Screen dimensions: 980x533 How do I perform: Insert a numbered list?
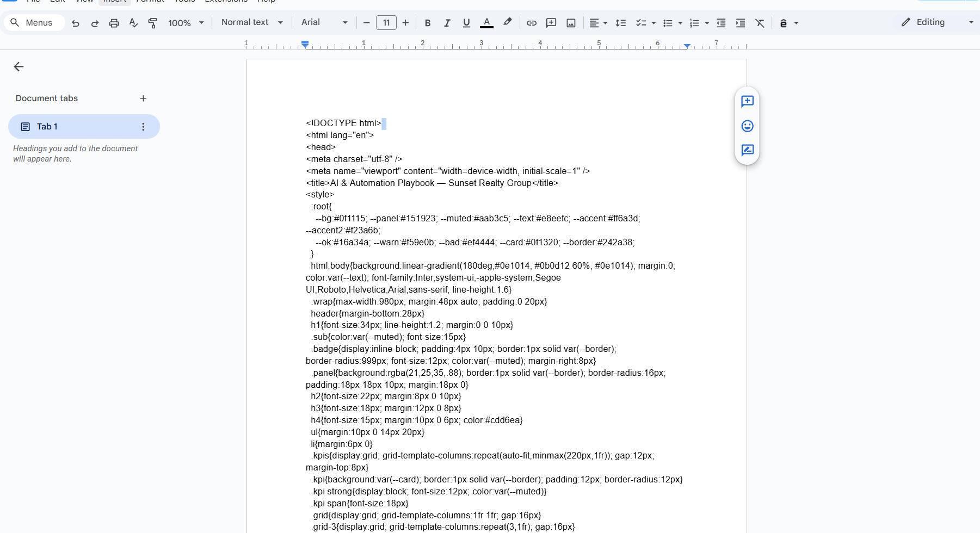pyautogui.click(x=694, y=23)
